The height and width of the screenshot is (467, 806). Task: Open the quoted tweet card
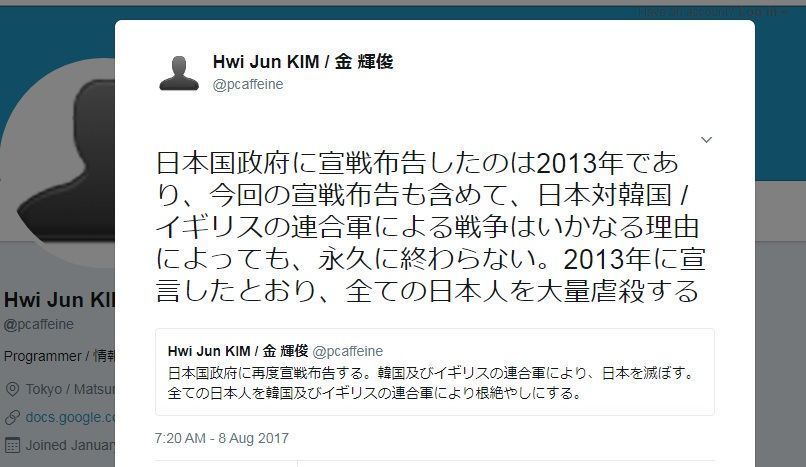[x=434, y=372]
